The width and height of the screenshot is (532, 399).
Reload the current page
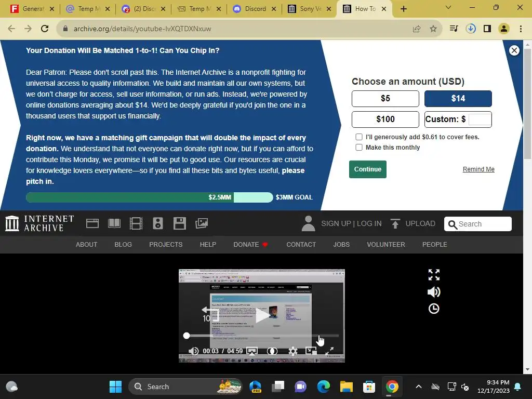[45, 29]
